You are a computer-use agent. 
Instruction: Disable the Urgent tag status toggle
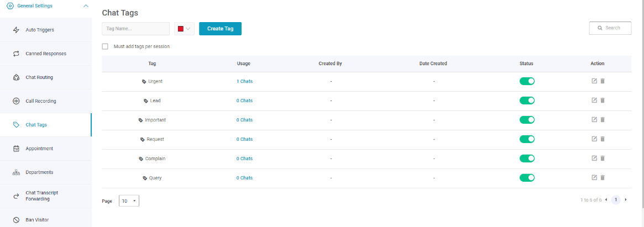point(527,81)
